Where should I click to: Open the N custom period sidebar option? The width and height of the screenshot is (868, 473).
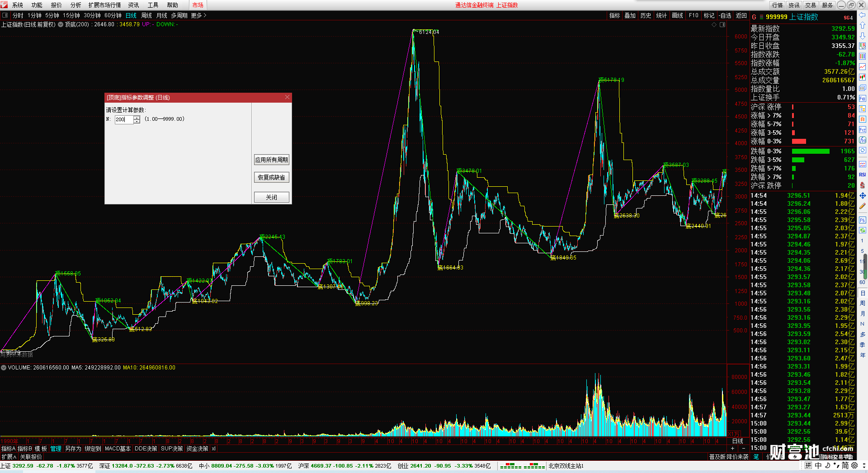(863, 324)
